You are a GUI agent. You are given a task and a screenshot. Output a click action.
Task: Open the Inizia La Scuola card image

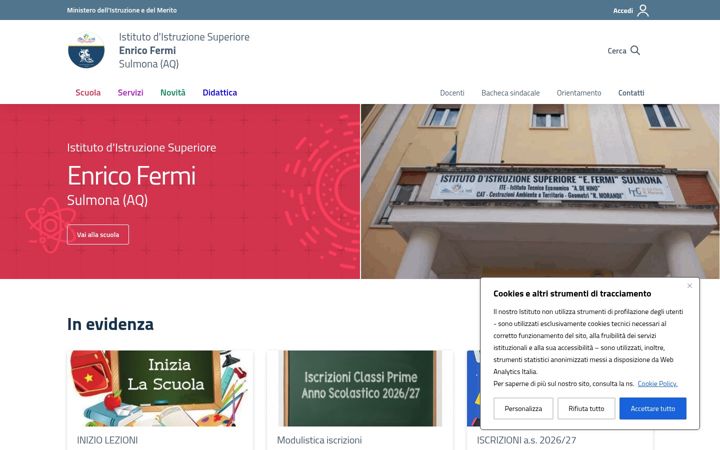pos(160,388)
